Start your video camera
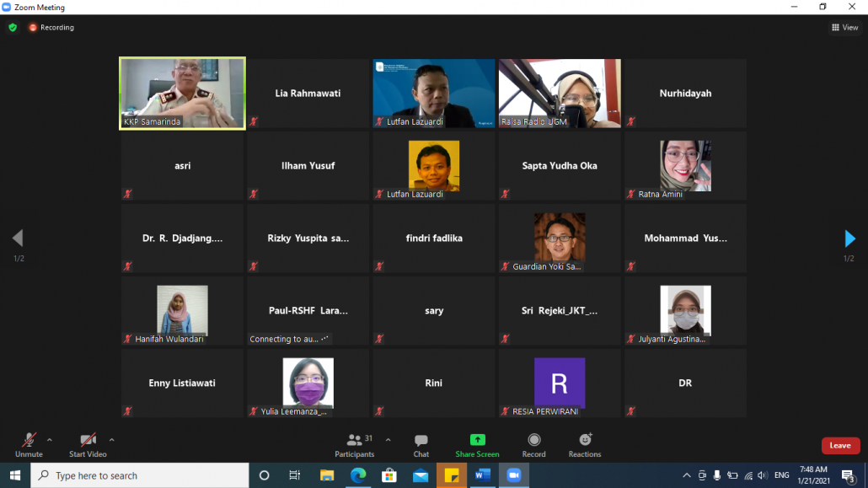868x488 pixels. [x=88, y=444]
